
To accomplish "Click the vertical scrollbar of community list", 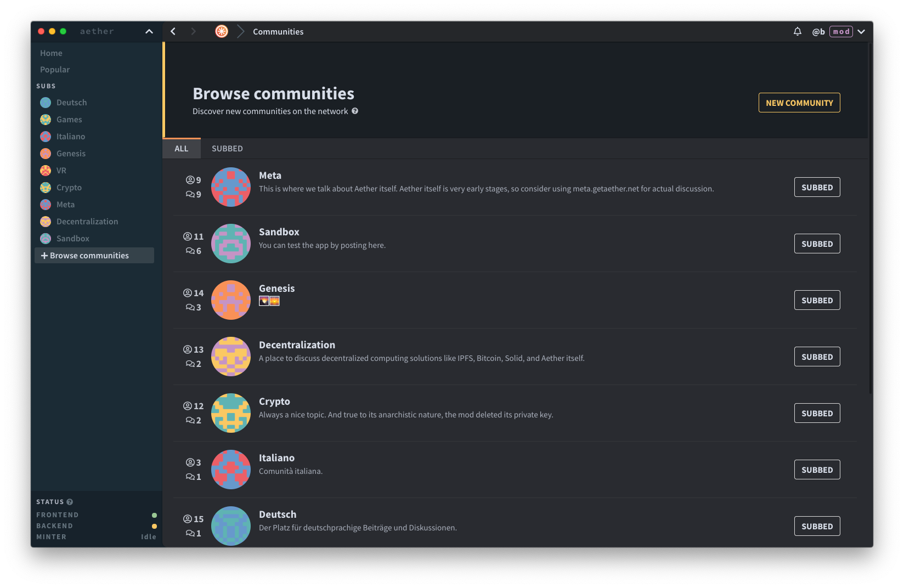I will 871,219.
